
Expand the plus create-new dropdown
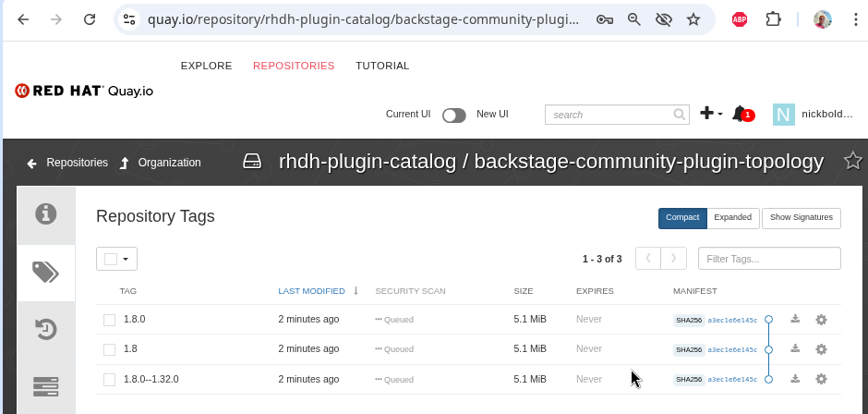(711, 114)
